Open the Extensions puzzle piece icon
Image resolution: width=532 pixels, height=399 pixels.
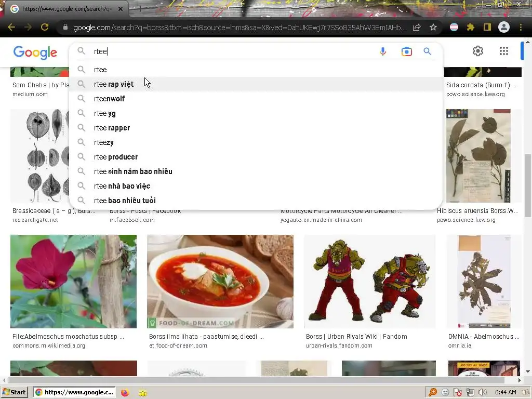click(470, 27)
